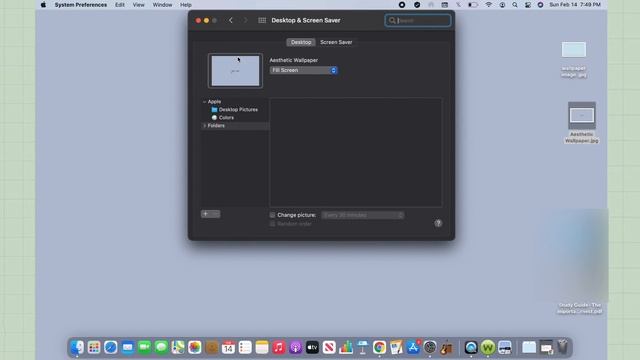Open Numbers from the dock
The height and width of the screenshot is (360, 640).
click(x=346, y=347)
